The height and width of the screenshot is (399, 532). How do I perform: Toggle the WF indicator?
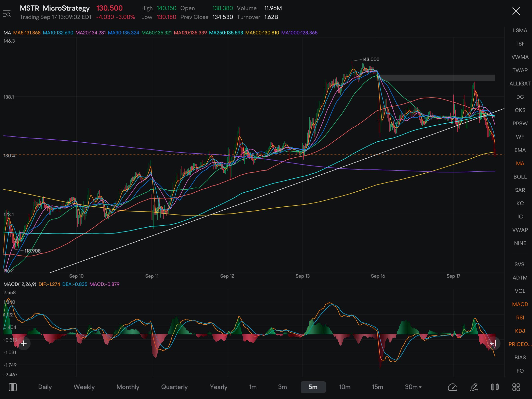520,137
